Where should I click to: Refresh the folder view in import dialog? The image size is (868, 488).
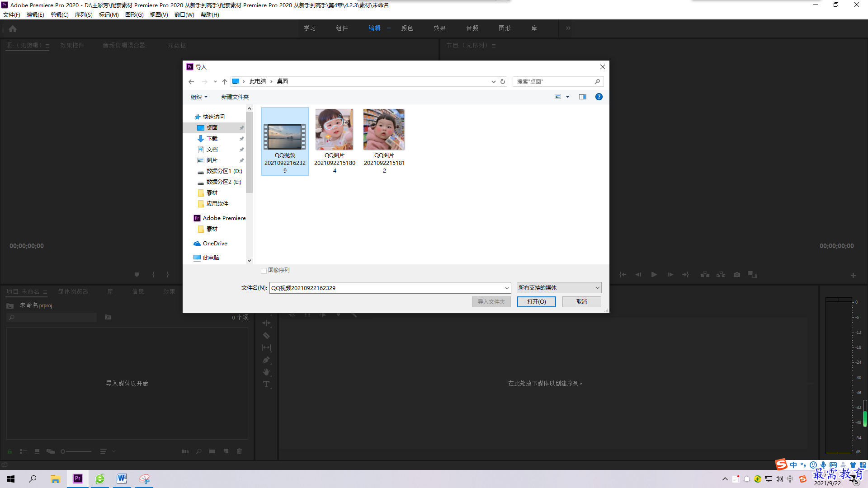tap(503, 82)
